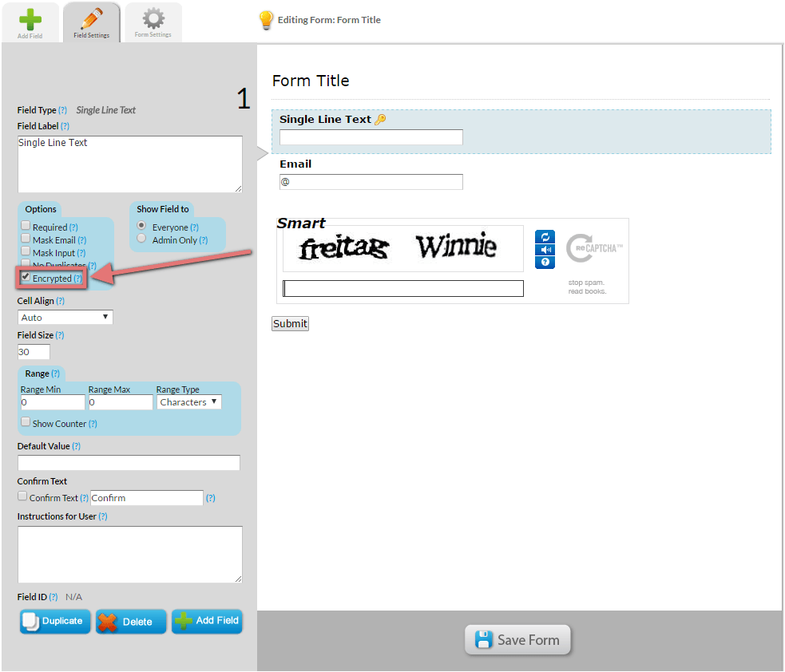Enable the Show Counter option
The height and width of the screenshot is (672, 785).
[25, 423]
